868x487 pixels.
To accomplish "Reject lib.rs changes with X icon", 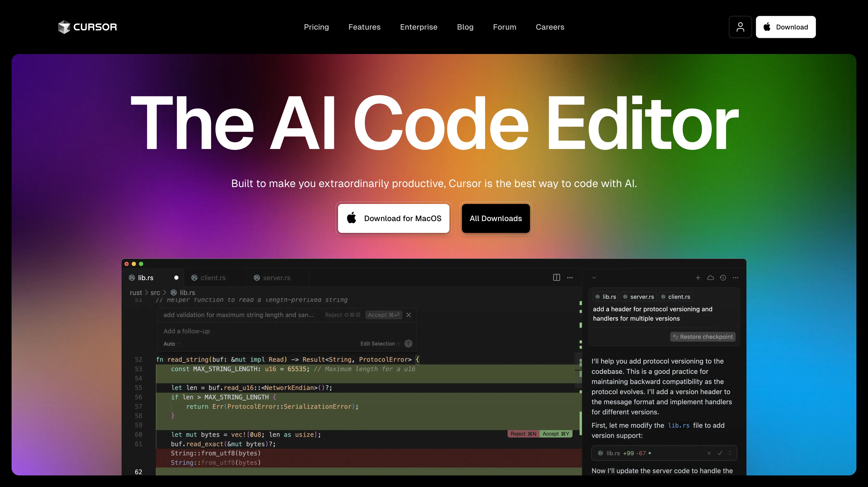I will 709,453.
